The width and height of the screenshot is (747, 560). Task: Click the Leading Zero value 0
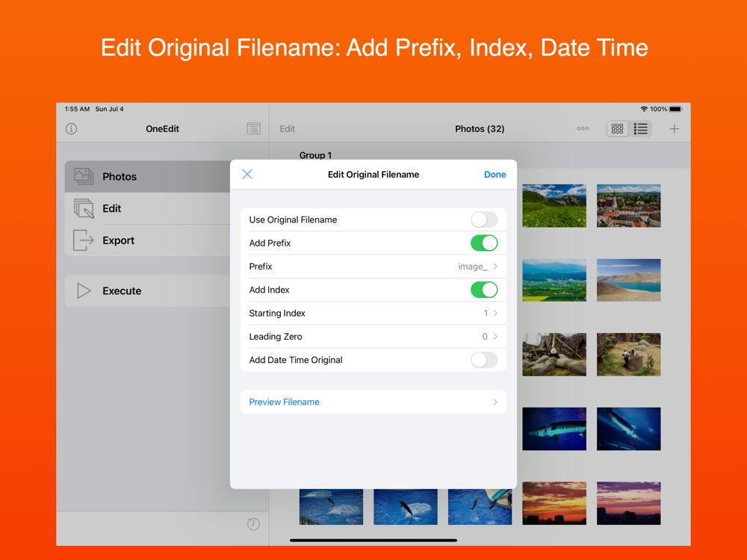pyautogui.click(x=485, y=336)
